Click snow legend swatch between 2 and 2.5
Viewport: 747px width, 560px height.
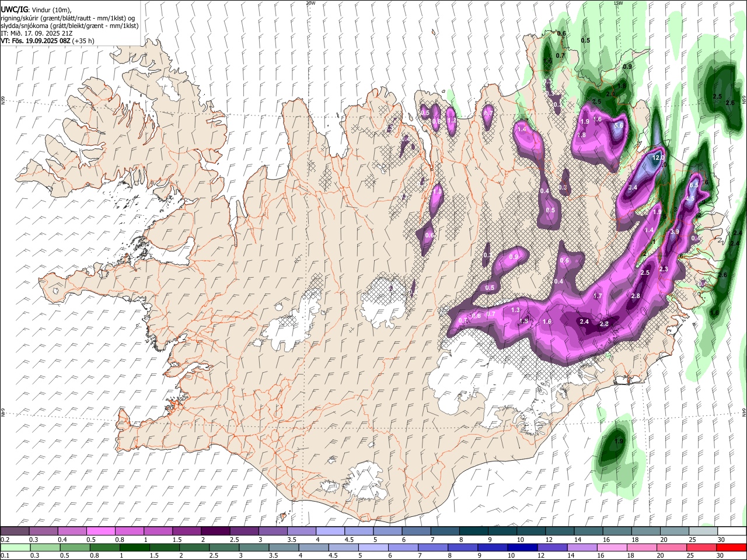(215, 531)
